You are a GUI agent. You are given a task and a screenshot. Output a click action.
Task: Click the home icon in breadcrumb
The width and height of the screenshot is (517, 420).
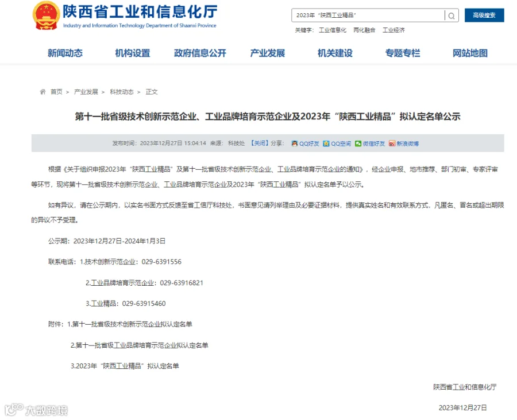43,92
